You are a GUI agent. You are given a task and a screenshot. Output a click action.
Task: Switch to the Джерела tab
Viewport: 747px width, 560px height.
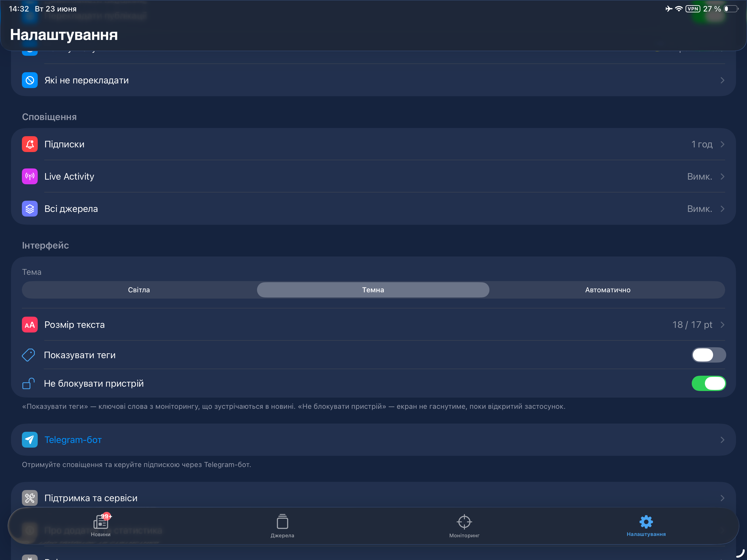(282, 526)
